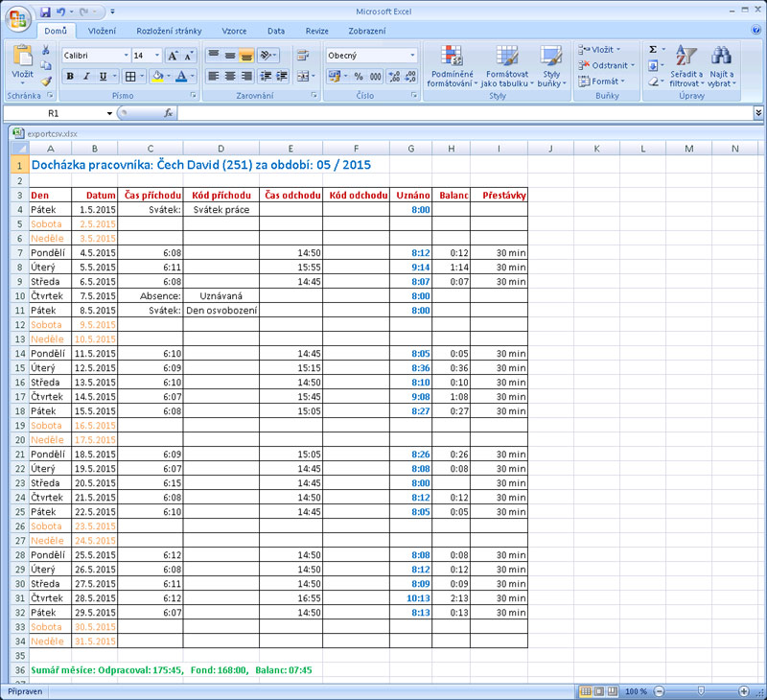This screenshot has width=767, height=700.
Task: Click the Sort and Filter (Seřadit a filtrovat) icon
Action: [686, 55]
